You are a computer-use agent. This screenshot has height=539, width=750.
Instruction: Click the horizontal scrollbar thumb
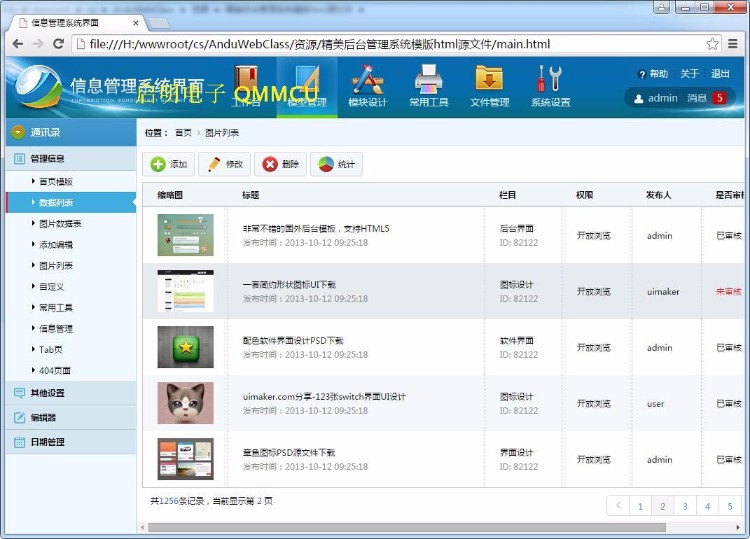click(x=407, y=527)
